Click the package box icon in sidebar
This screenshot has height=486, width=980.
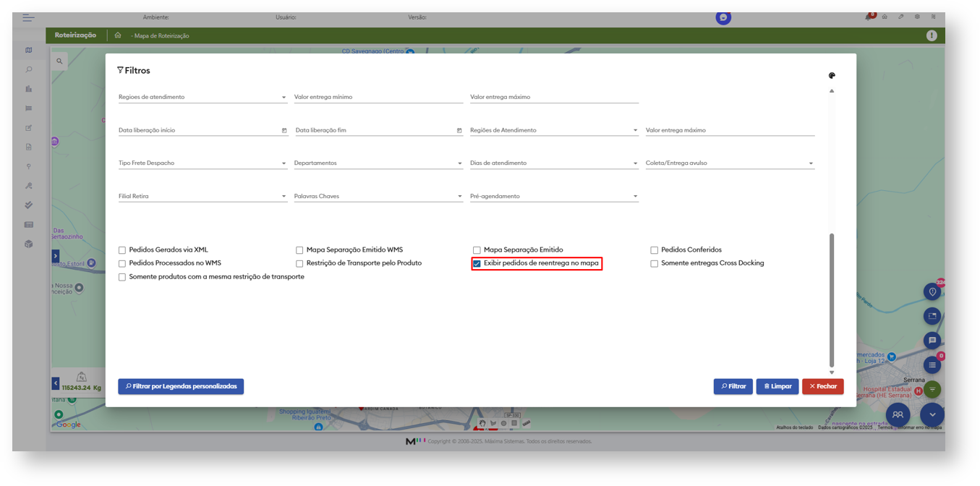(29, 244)
